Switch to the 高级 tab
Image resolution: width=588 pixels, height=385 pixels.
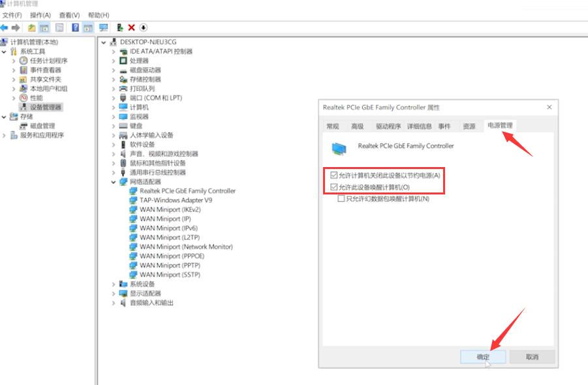(358, 127)
